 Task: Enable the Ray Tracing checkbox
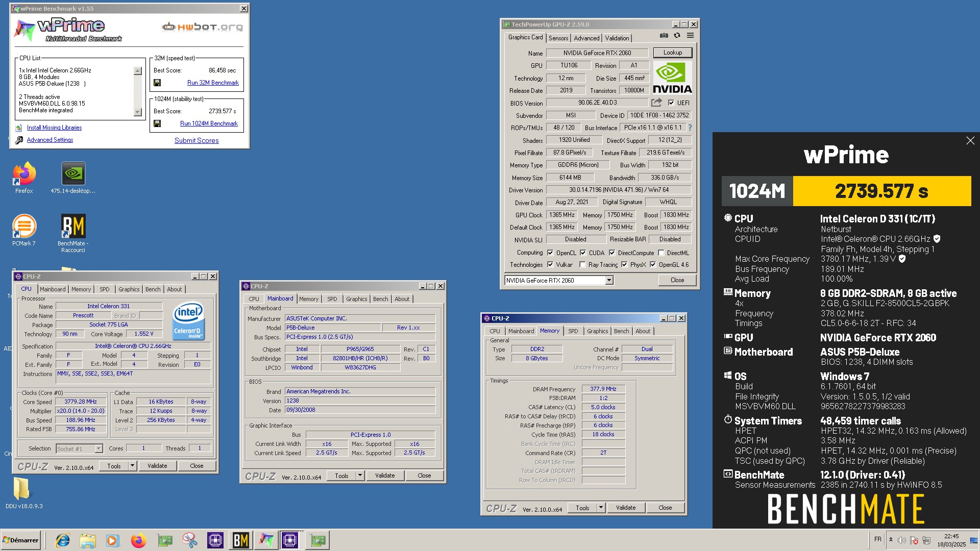pyautogui.click(x=582, y=264)
